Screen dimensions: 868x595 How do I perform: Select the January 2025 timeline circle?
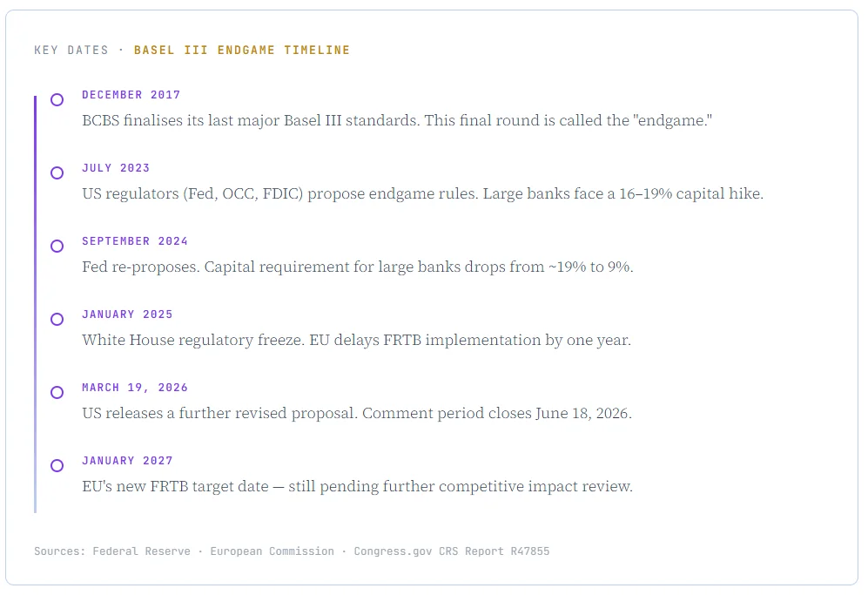pos(57,320)
